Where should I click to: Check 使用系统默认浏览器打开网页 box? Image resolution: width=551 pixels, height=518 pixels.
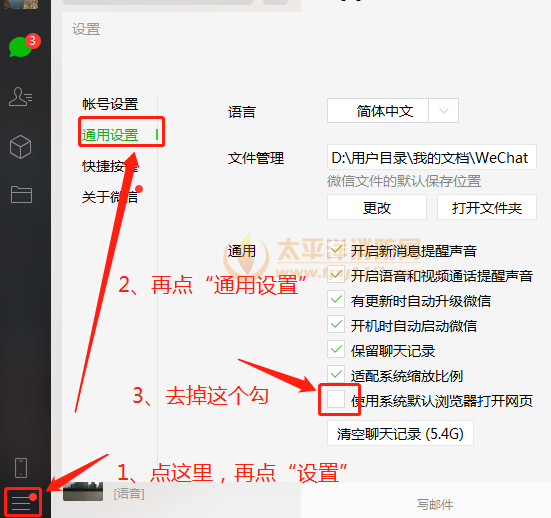336,400
